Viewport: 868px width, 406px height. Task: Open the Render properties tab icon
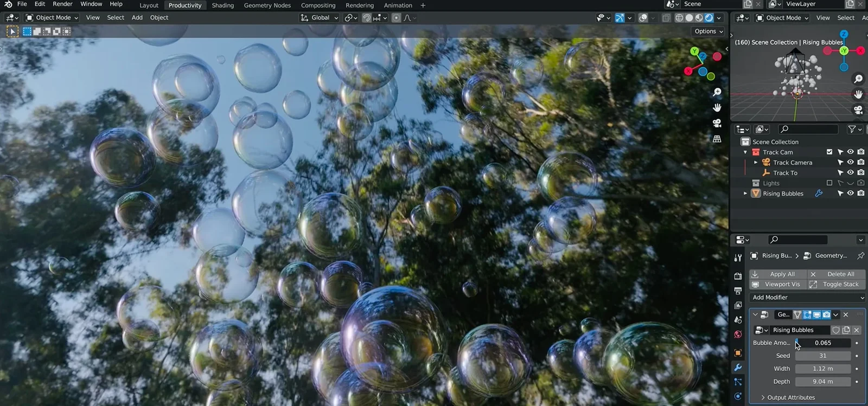pyautogui.click(x=738, y=276)
